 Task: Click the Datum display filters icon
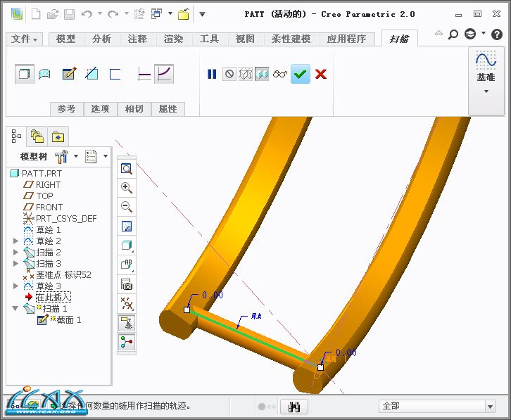(x=127, y=304)
